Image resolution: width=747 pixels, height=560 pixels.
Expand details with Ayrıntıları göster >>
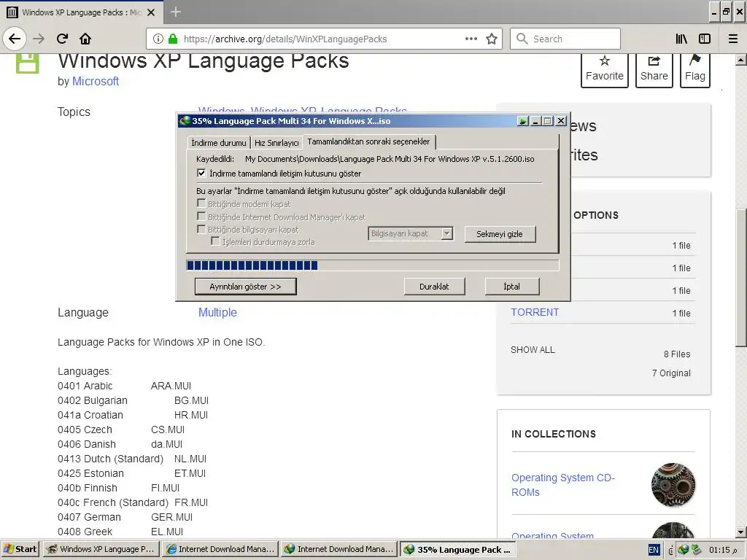point(245,287)
